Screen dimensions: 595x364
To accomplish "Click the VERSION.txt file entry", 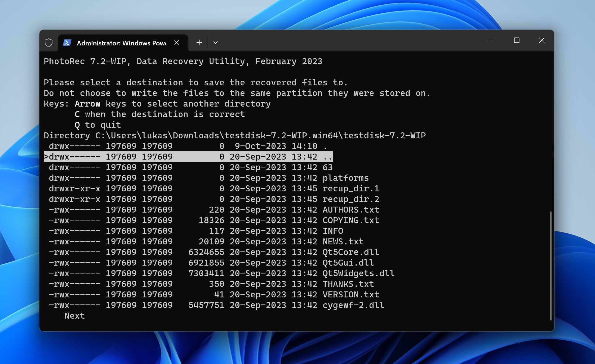I will pyautogui.click(x=214, y=294).
